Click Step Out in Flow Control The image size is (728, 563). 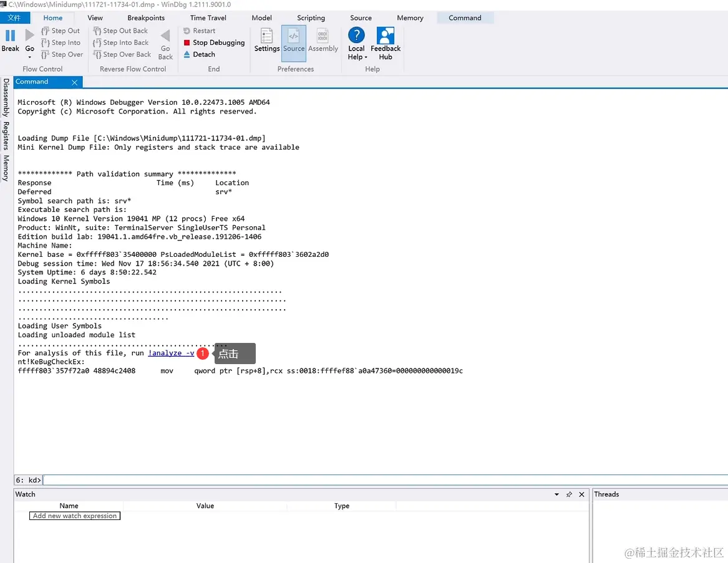[x=61, y=31]
